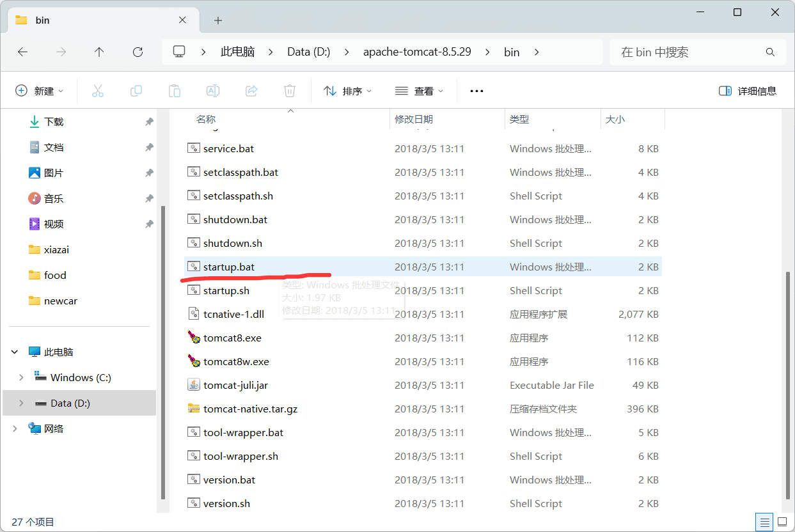
Task: Refresh the bin folder view
Action: point(138,52)
